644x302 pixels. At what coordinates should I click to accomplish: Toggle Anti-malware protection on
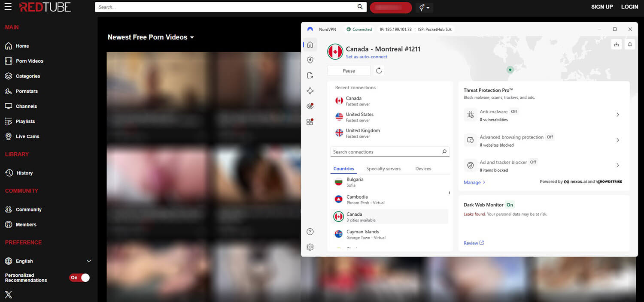(617, 115)
